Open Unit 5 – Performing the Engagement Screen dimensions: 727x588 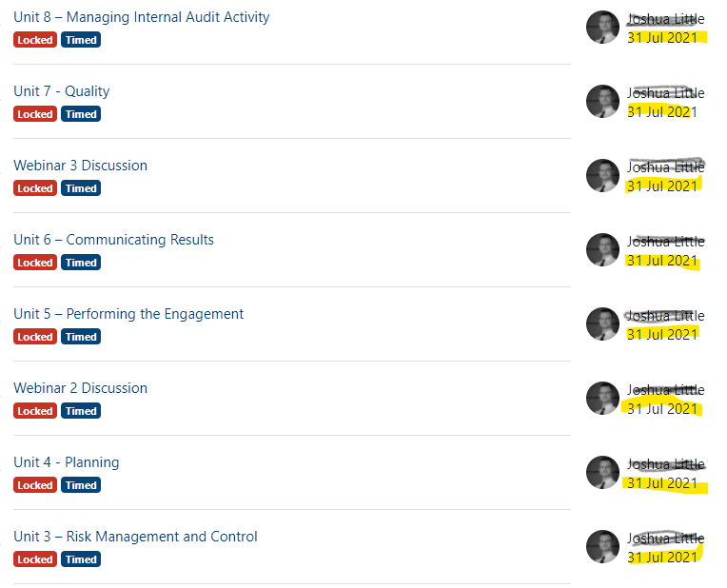click(x=128, y=314)
